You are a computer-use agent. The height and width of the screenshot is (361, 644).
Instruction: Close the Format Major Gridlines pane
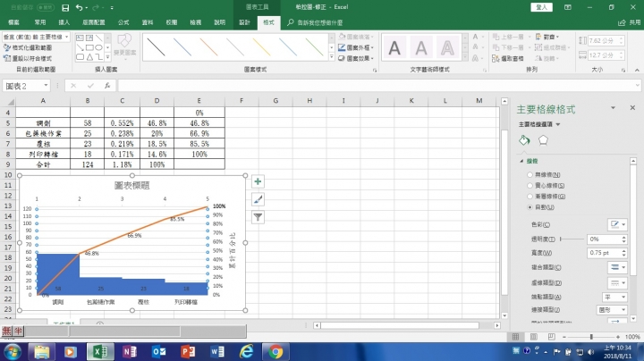(x=632, y=108)
